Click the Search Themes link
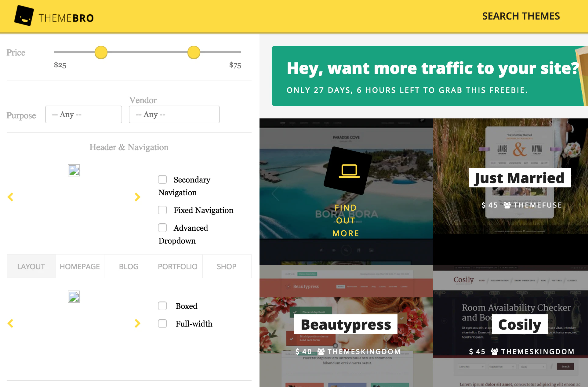This screenshot has height=387, width=588. pyautogui.click(x=521, y=16)
